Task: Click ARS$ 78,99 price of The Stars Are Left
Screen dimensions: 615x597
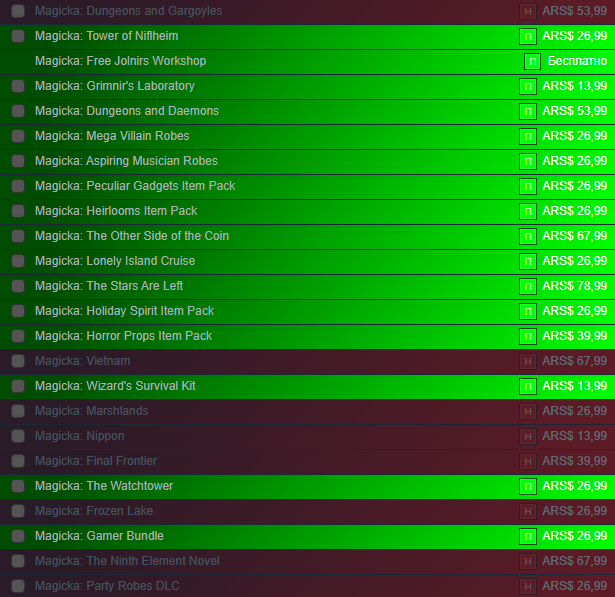Action: [x=575, y=286]
